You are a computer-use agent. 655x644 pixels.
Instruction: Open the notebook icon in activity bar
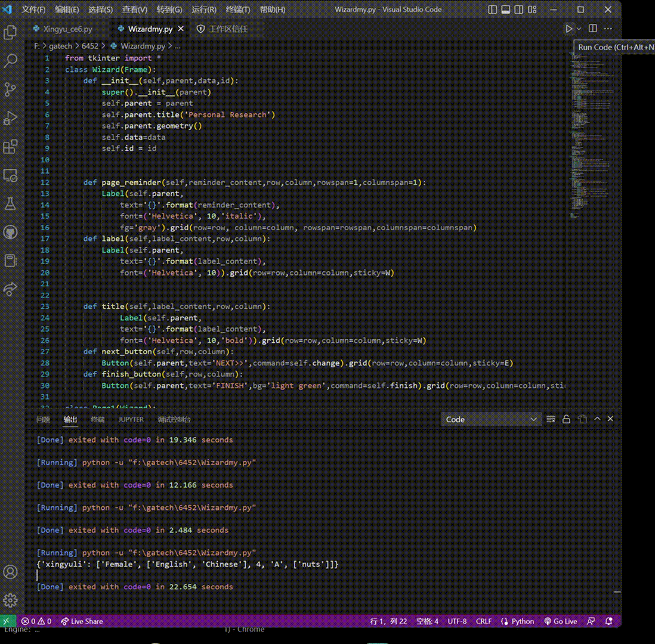click(x=10, y=261)
